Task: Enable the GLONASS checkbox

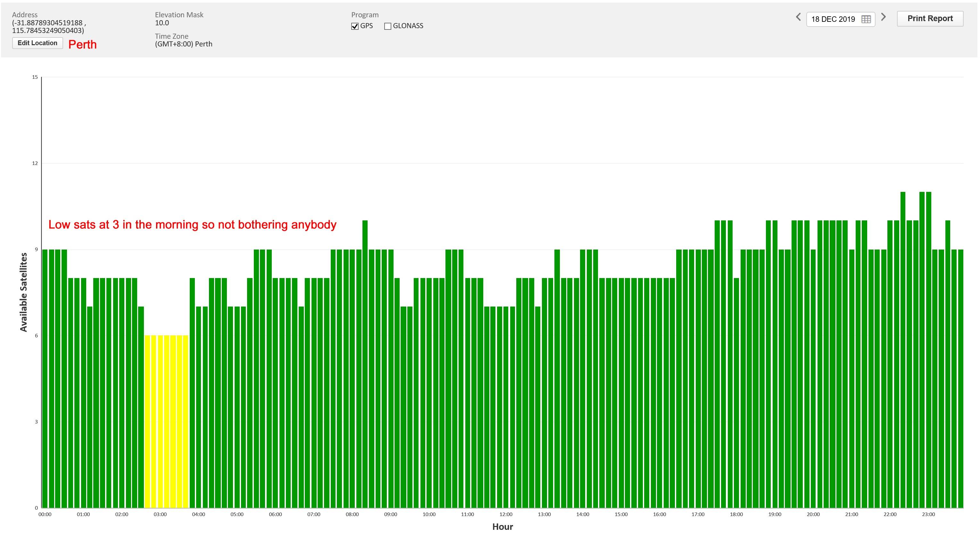Action: click(x=387, y=26)
